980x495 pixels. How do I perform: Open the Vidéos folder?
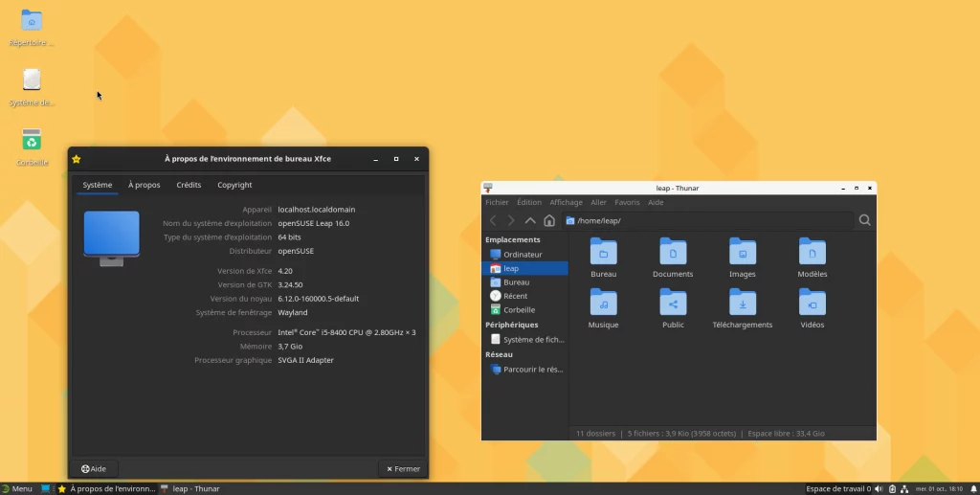click(x=812, y=304)
